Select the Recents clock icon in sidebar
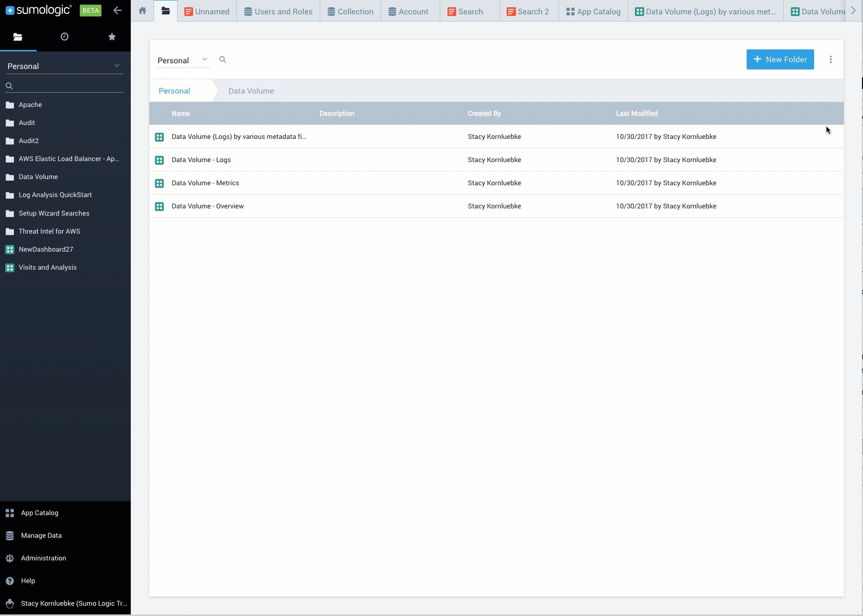The image size is (863, 616). [x=64, y=37]
